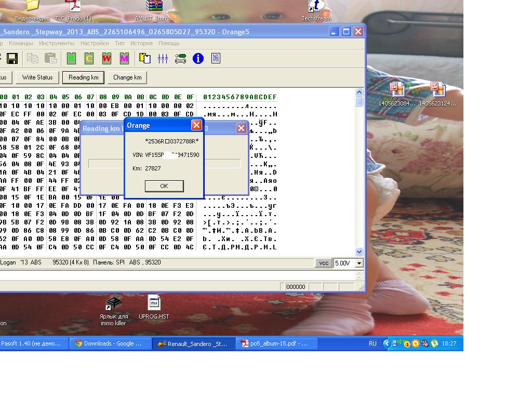The height and width of the screenshot is (399, 532).
Task: Click the green R read chip icon
Action: point(71,58)
